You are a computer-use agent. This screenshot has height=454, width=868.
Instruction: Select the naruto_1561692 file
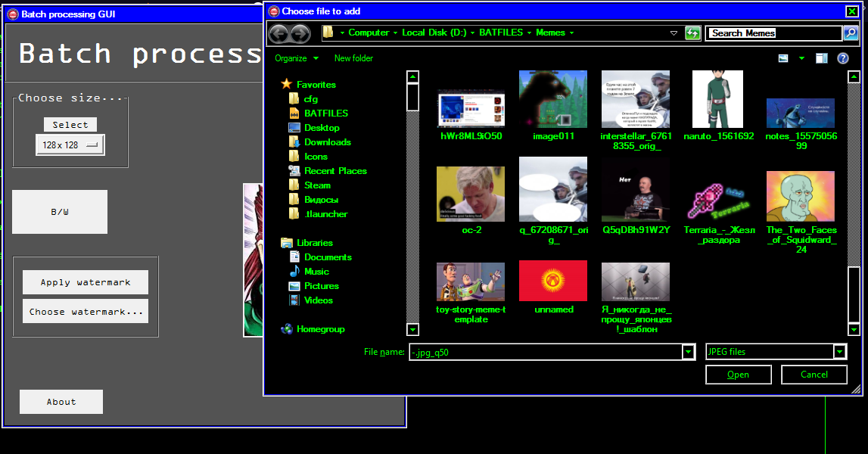pos(718,105)
